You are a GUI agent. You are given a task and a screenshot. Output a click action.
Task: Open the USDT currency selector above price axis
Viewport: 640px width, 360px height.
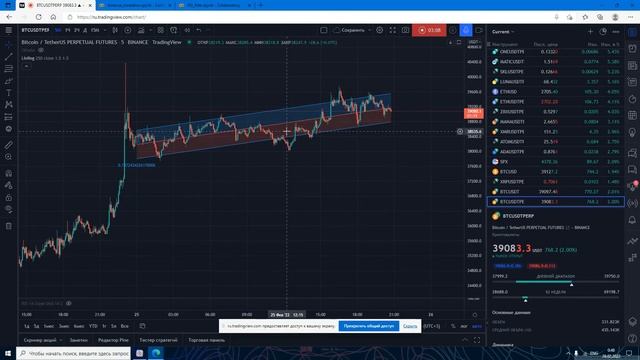473,42
